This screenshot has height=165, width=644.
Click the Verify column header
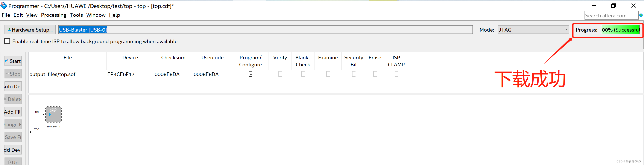click(280, 58)
